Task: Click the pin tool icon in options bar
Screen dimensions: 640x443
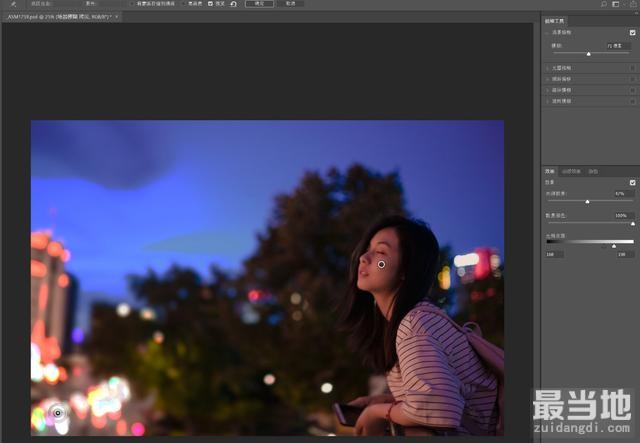Action: pos(13,4)
